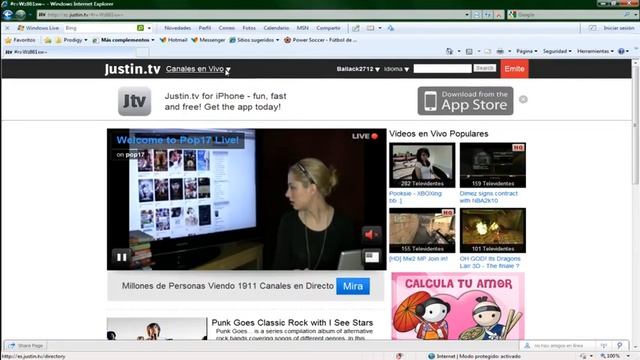Click the browser Forward arrow button
Viewport: 640px width, 360px height.
pyautogui.click(x=20, y=14)
